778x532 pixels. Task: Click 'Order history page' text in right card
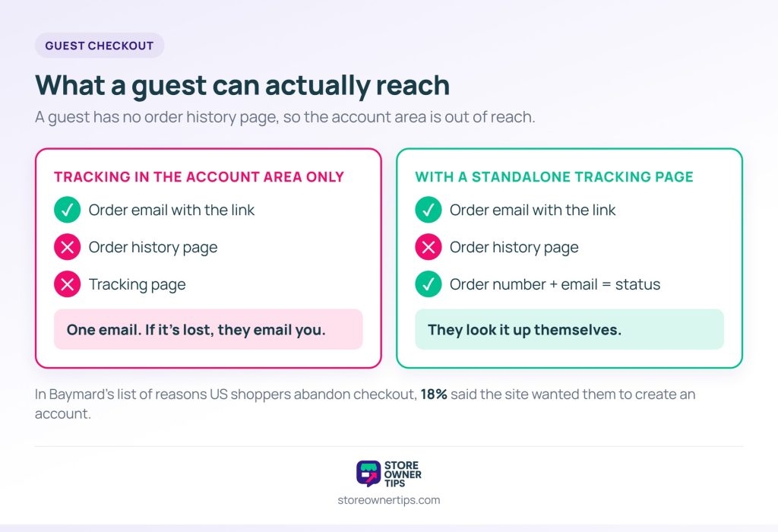[x=514, y=247]
